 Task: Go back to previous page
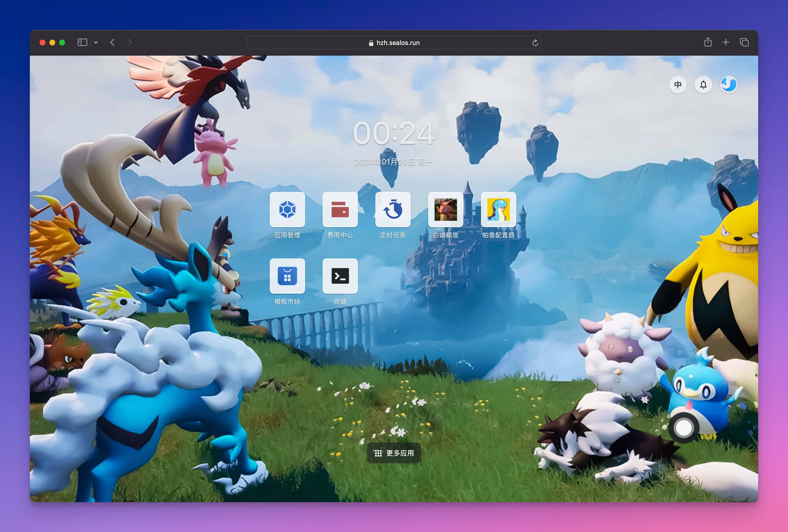click(113, 42)
